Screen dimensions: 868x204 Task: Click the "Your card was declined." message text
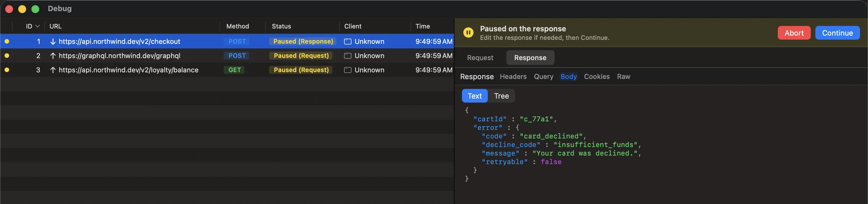point(585,153)
